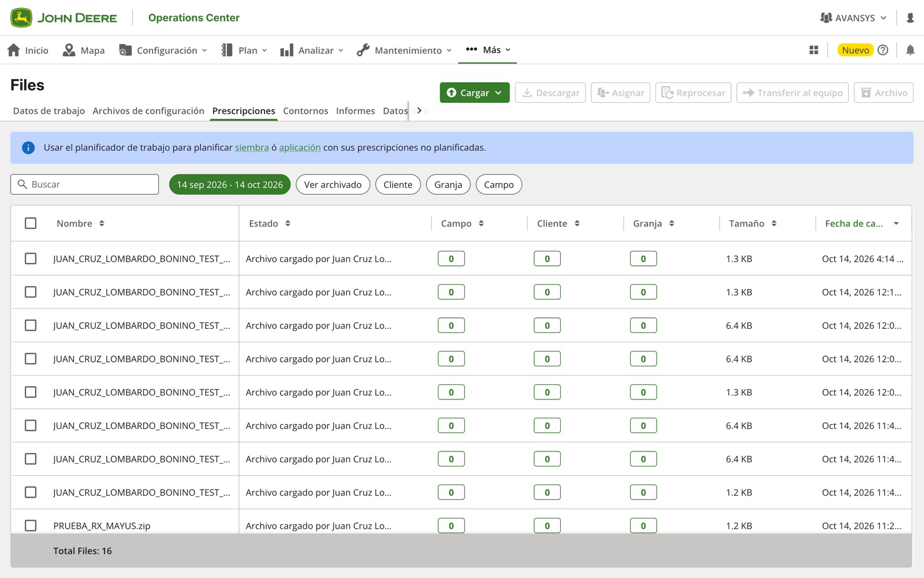Switch to Datos de trabajo tab
The image size is (924, 578).
tap(49, 111)
